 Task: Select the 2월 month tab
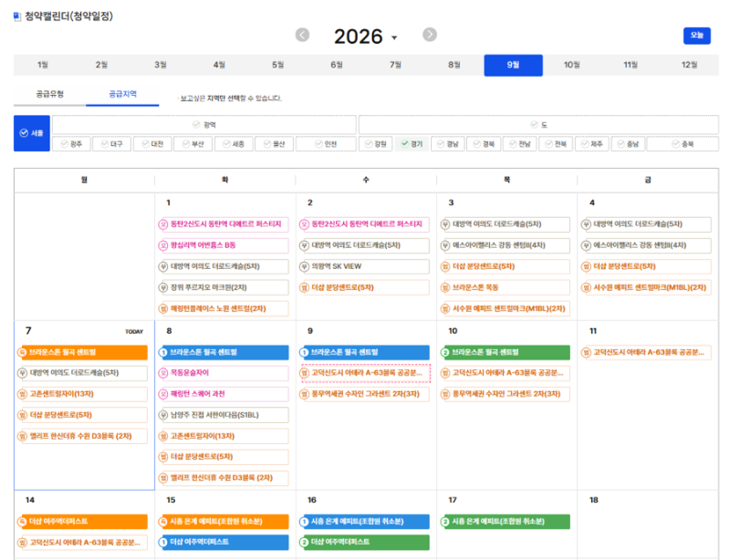click(101, 65)
